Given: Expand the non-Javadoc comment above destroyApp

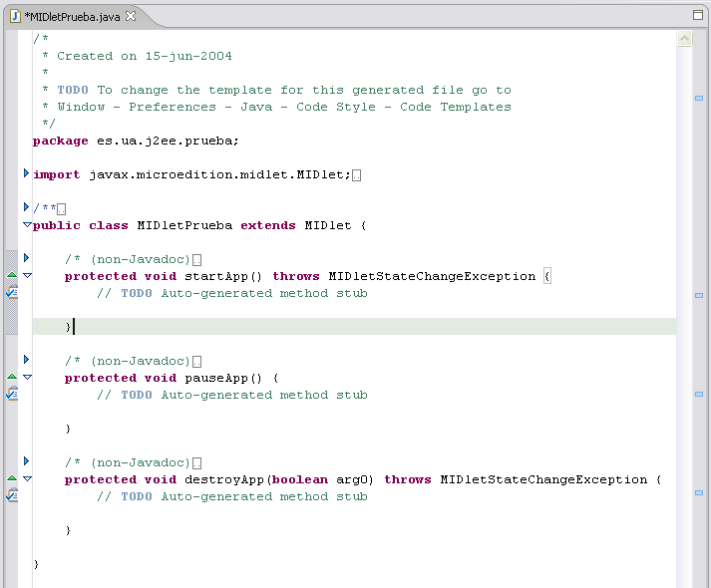Looking at the screenshot, I should [x=26, y=461].
